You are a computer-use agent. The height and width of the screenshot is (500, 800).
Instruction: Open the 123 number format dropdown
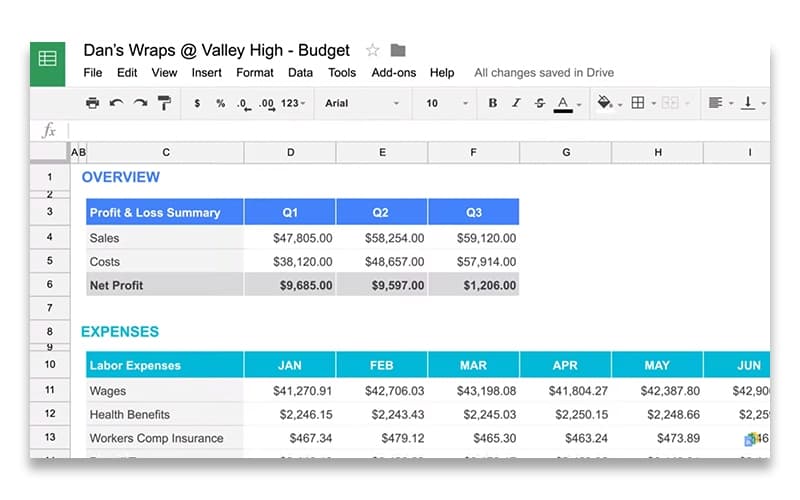coord(293,103)
